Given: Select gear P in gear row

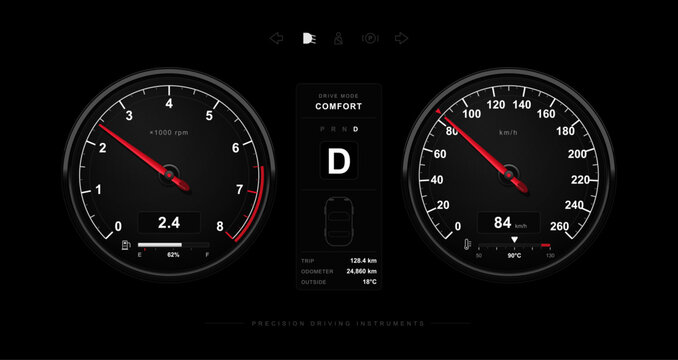Looking at the screenshot, I should coord(322,129).
